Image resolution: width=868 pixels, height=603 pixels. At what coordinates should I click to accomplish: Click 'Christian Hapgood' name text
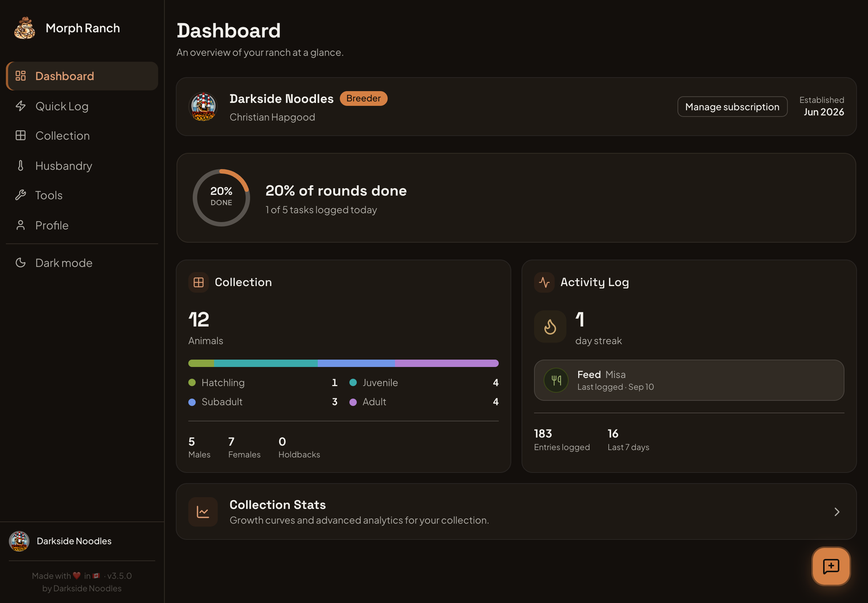pyautogui.click(x=272, y=117)
